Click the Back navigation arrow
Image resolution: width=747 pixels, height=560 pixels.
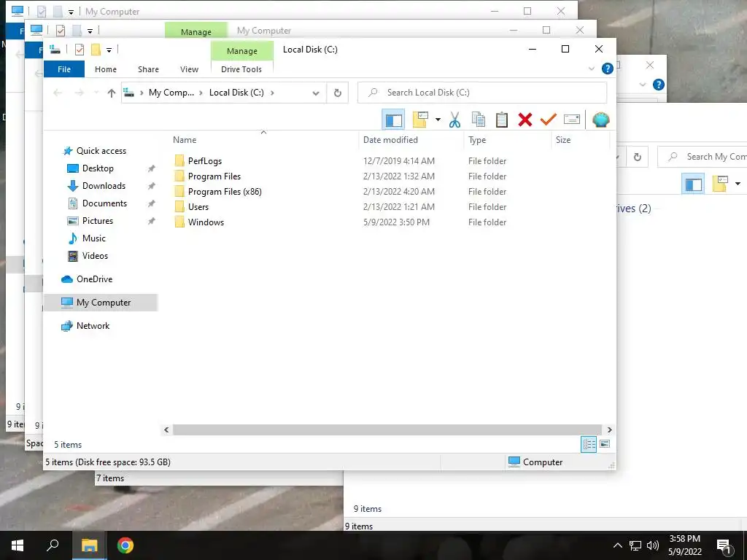pos(58,93)
